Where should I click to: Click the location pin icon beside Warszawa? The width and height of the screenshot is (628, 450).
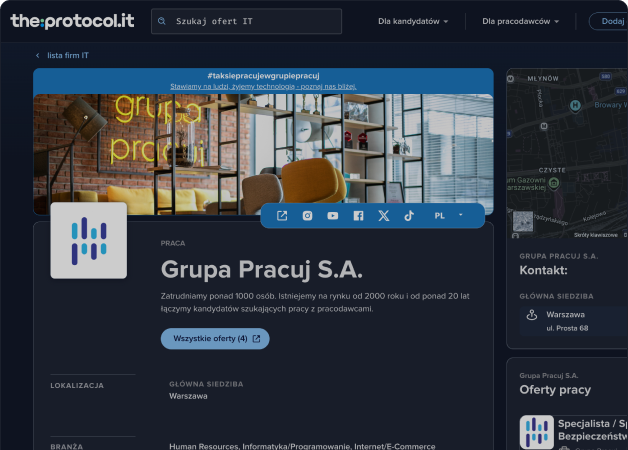pyautogui.click(x=532, y=315)
